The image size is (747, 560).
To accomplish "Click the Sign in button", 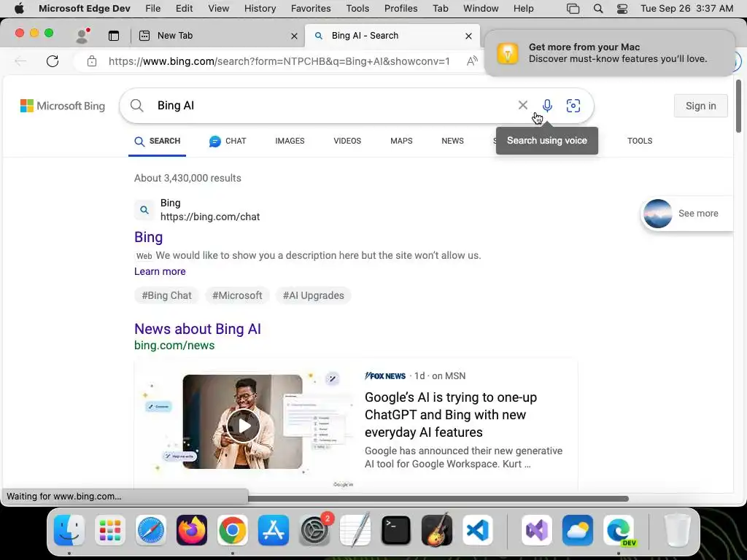I will (x=700, y=106).
